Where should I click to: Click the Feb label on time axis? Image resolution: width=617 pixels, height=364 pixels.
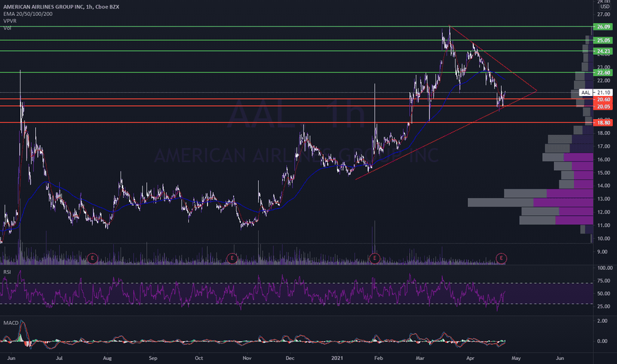379,358
